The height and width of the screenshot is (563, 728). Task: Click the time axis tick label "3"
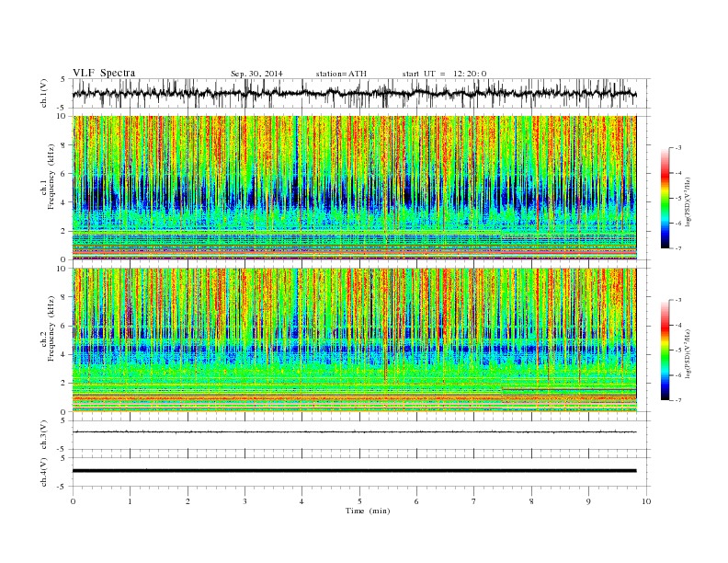point(245,501)
